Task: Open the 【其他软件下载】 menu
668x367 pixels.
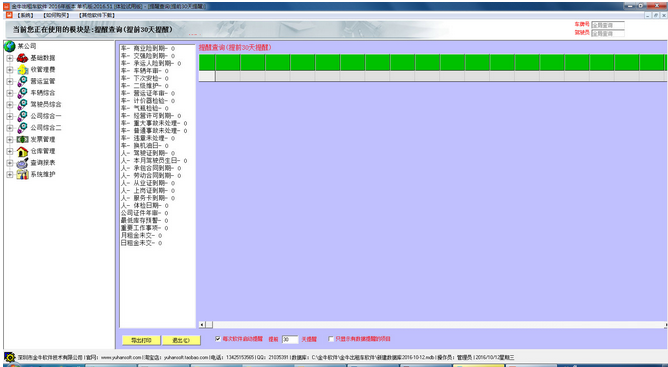Action: tap(97, 15)
